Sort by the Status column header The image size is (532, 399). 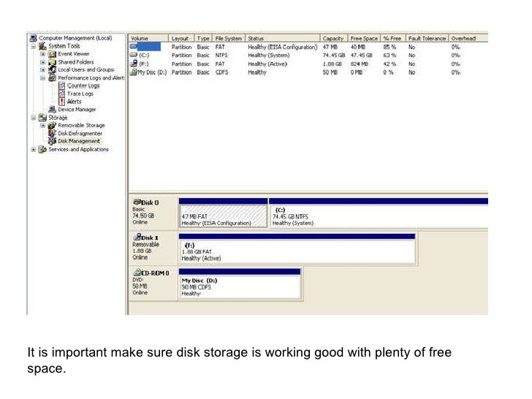[x=283, y=38]
